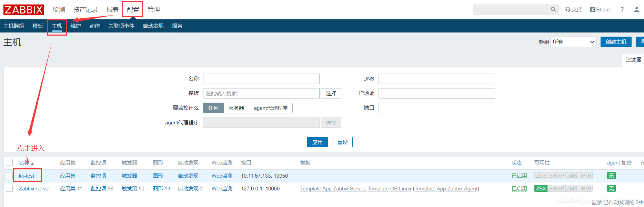This screenshot has width=644, height=207.
Task: Open the 监测 top menu
Action: click(59, 10)
